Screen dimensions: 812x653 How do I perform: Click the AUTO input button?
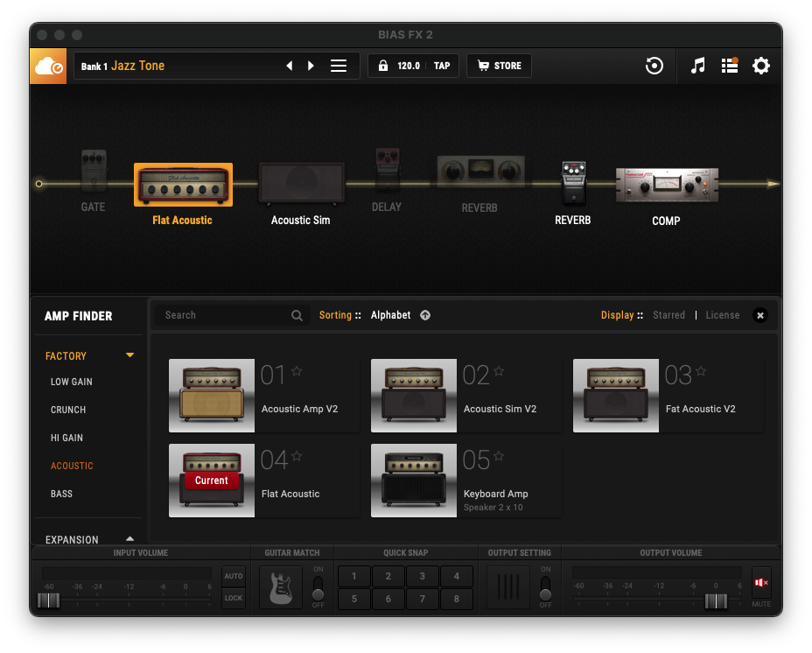pos(234,576)
